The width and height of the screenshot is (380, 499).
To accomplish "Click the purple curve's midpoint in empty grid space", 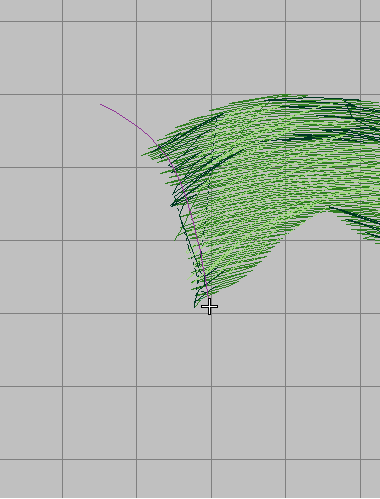I will 133,123.
